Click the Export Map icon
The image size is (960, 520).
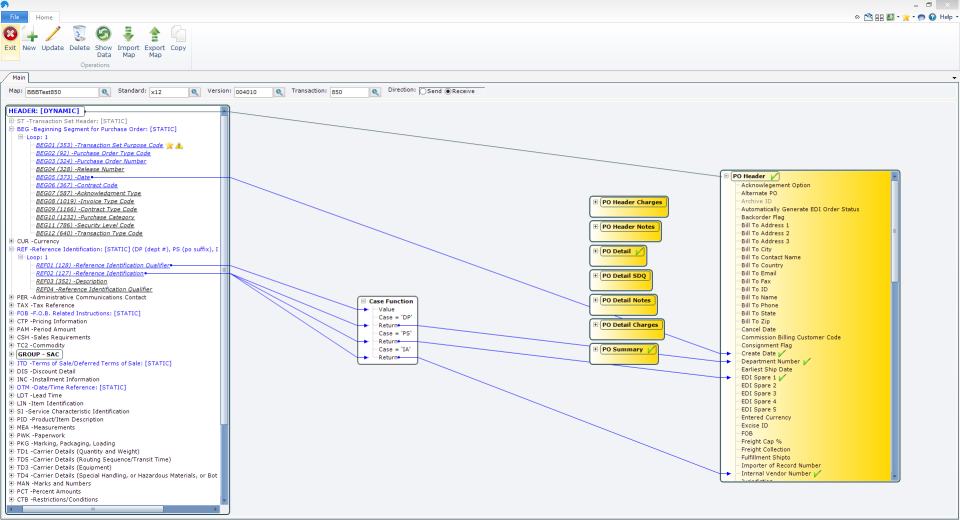click(x=155, y=34)
